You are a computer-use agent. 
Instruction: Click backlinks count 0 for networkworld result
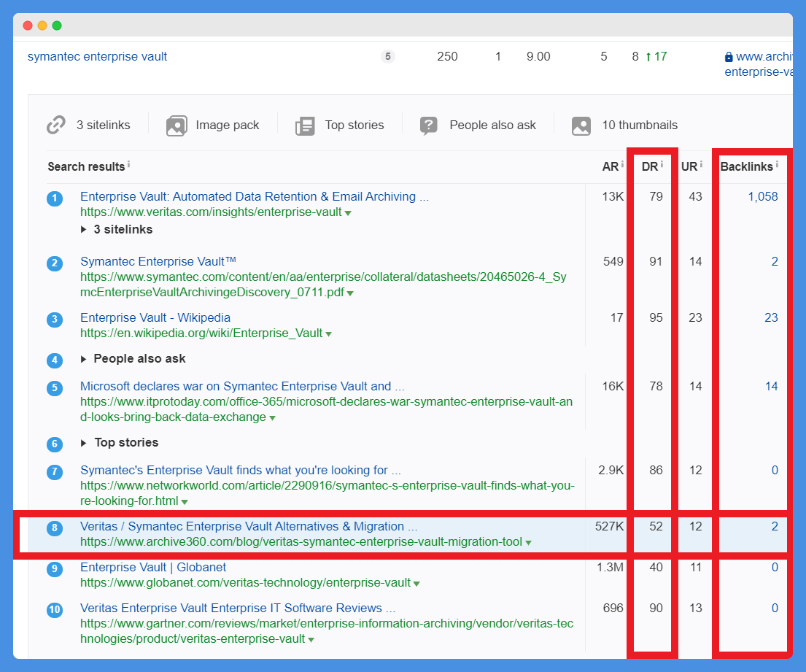pos(775,470)
